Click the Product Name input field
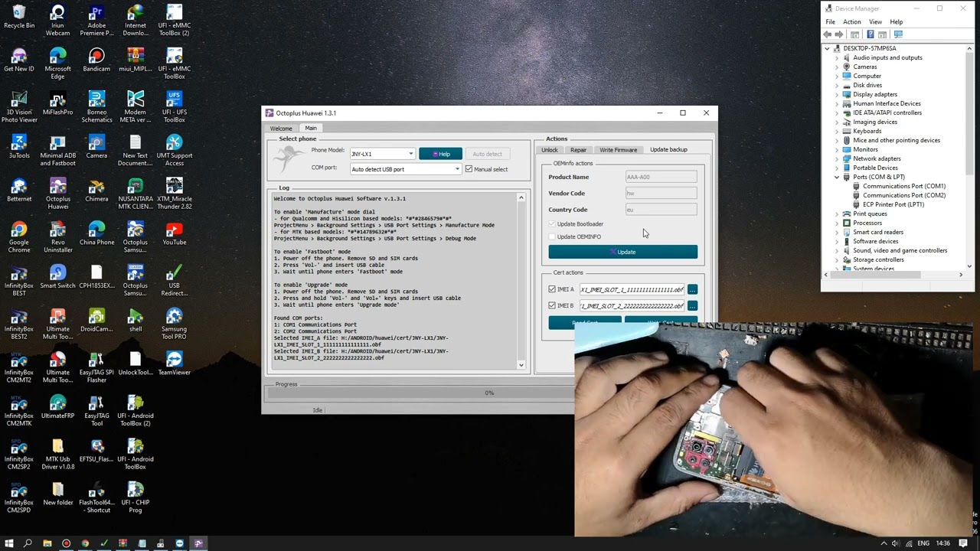Screen dimensions: 980x551 click(x=661, y=177)
